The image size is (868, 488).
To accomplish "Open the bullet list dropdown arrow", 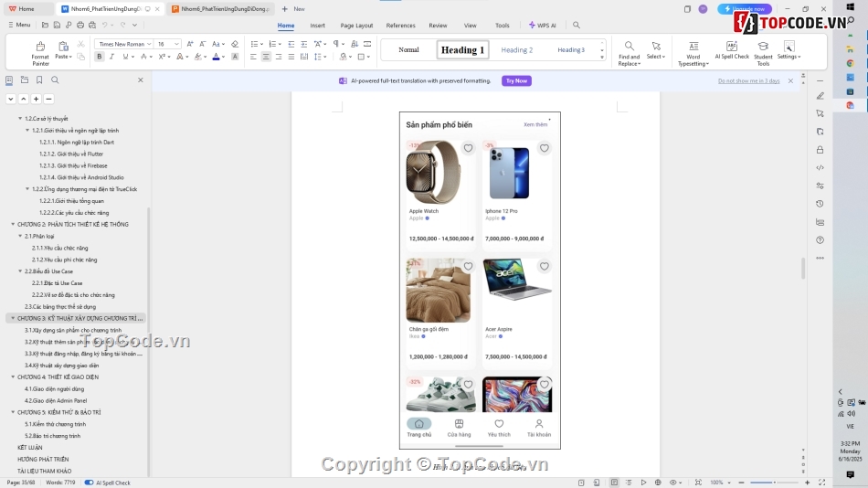I will pos(262,44).
